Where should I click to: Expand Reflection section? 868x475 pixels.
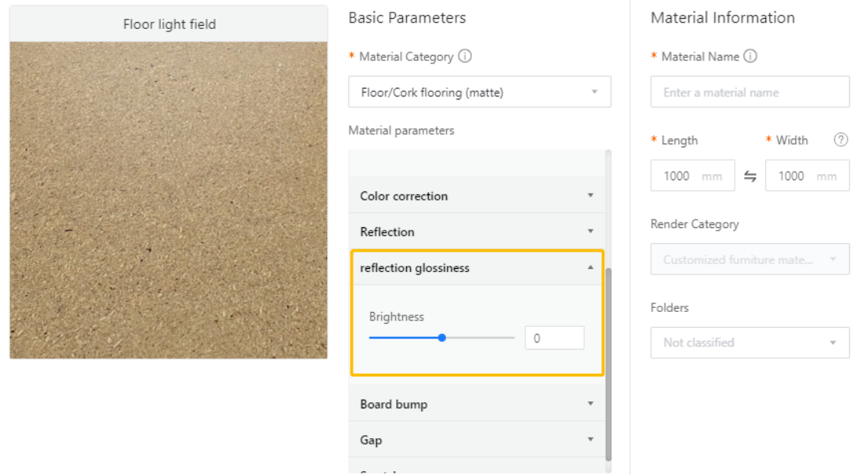(477, 232)
